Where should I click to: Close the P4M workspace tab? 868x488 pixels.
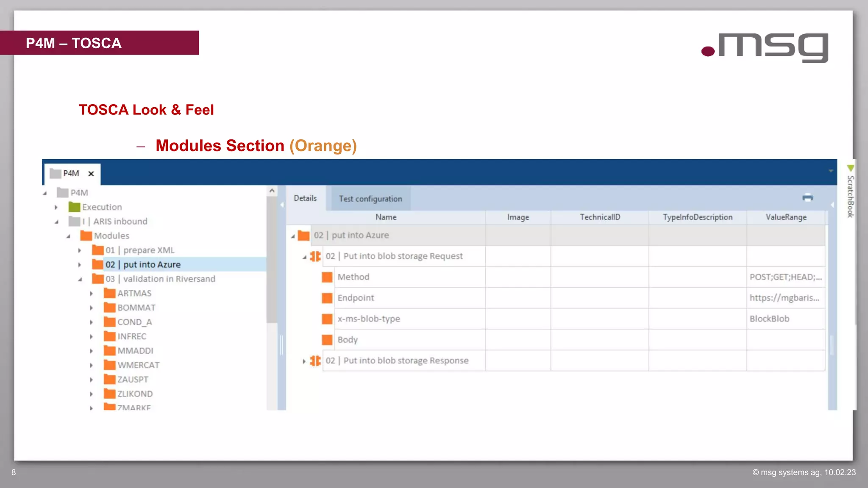[x=91, y=174]
